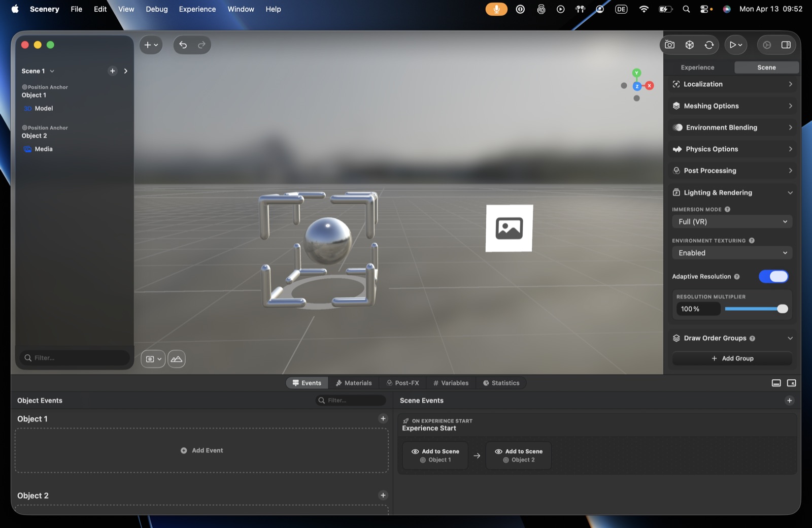The width and height of the screenshot is (812, 528).
Task: Toggle the right inspector sidebar
Action: [786, 45]
